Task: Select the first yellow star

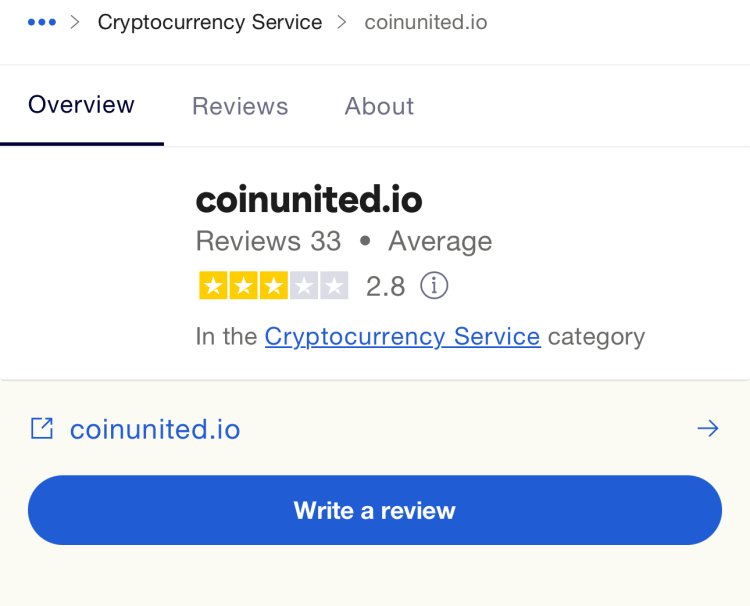Action: click(213, 286)
